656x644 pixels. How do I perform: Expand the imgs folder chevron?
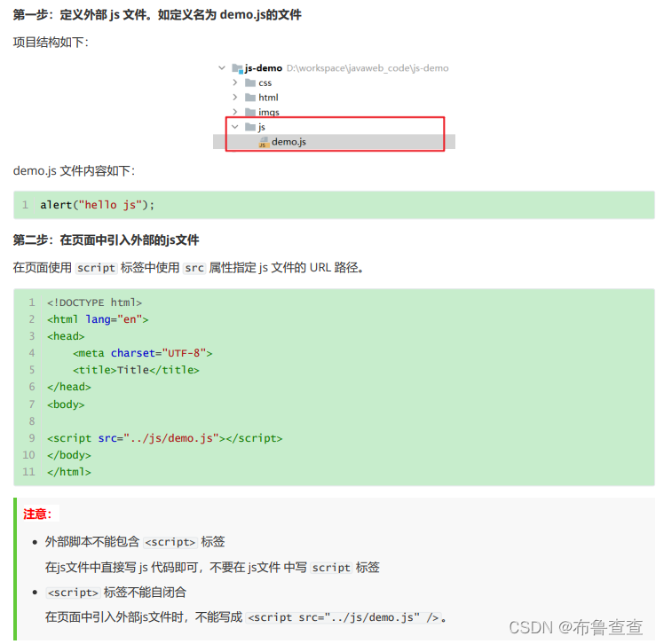click(x=234, y=112)
